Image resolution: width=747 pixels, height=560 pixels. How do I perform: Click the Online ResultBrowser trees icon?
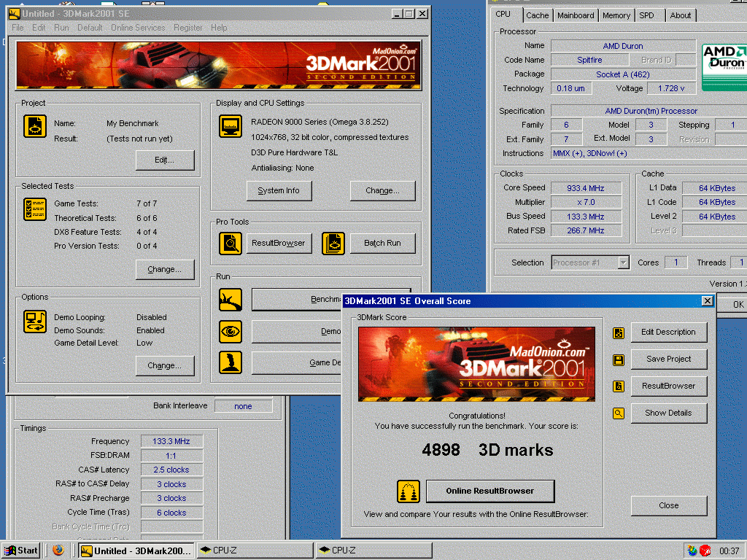coord(409,491)
